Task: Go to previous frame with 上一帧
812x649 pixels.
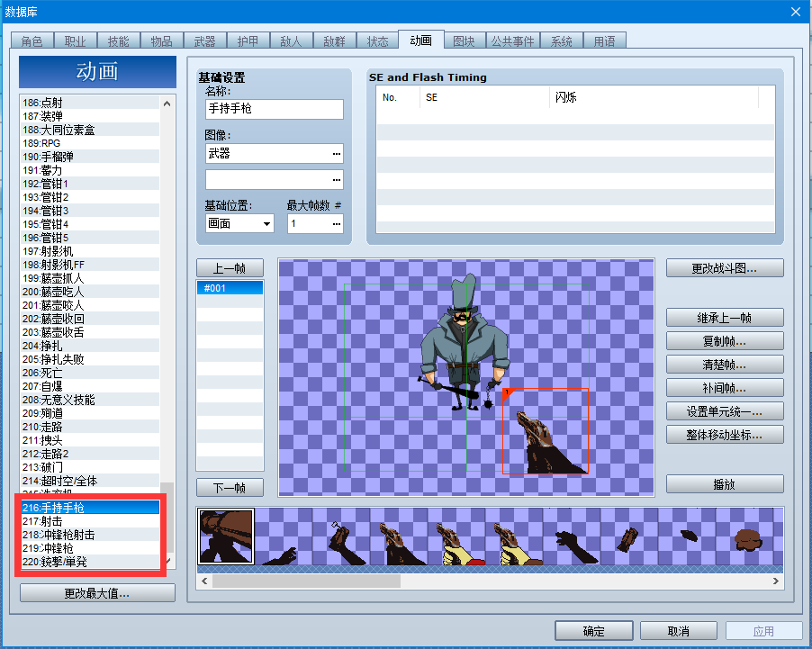Action: click(x=230, y=268)
